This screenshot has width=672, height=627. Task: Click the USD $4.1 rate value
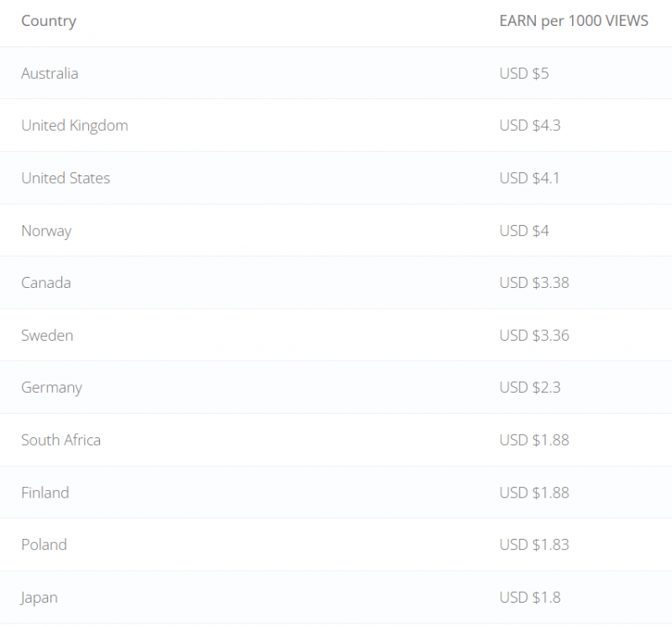[x=530, y=178]
